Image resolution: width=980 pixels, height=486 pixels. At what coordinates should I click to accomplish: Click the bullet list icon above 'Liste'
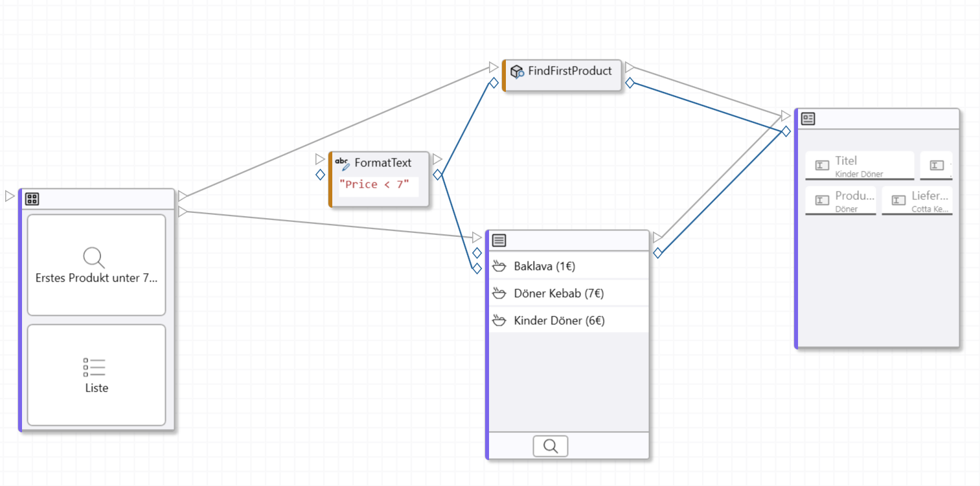[94, 367]
